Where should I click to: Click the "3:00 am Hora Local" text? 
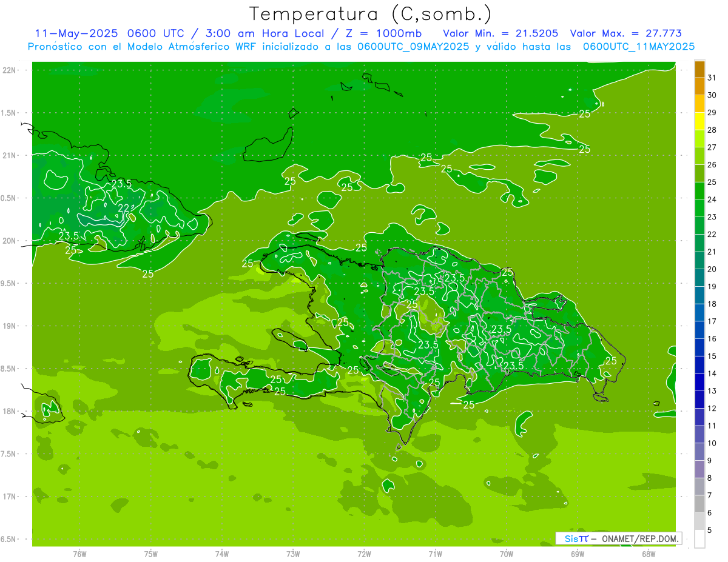(264, 33)
